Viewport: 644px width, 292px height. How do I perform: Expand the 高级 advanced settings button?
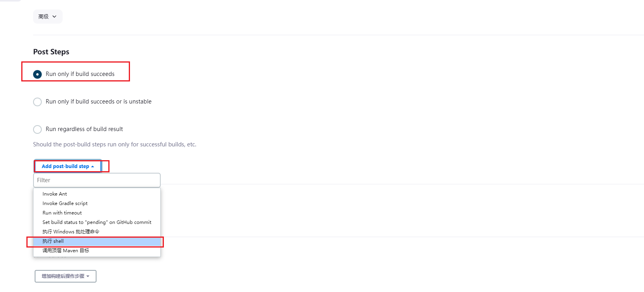click(48, 17)
